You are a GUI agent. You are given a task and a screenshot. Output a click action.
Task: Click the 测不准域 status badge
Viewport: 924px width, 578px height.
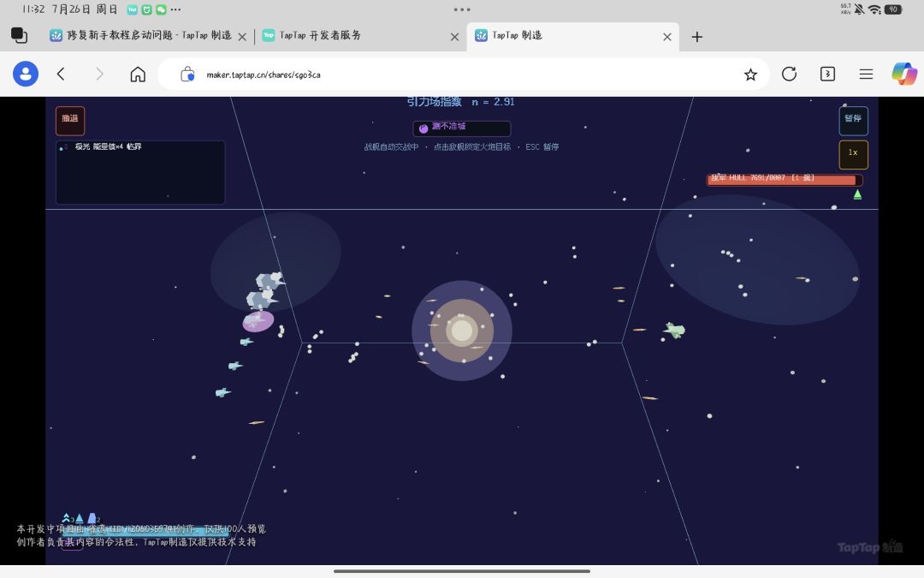click(461, 128)
